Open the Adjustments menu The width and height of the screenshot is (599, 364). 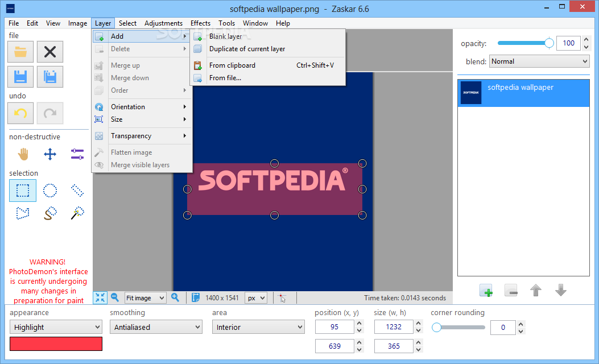(x=163, y=23)
